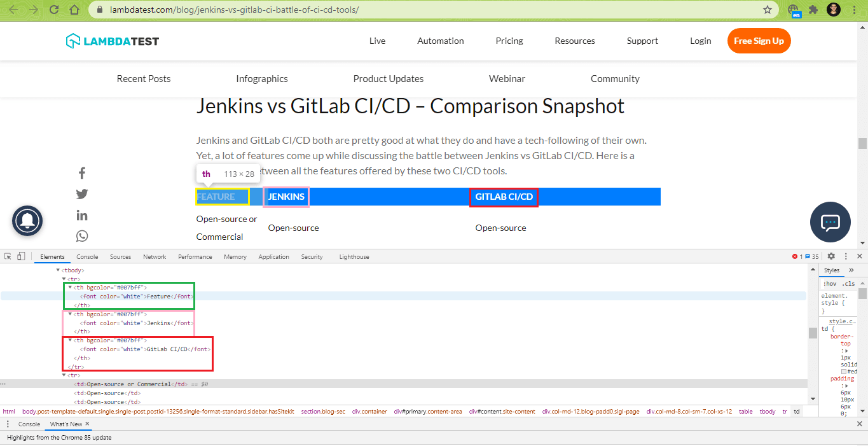Viewport: 868px width, 446px height.
Task: Open the Lighthouse tab
Action: tap(354, 256)
